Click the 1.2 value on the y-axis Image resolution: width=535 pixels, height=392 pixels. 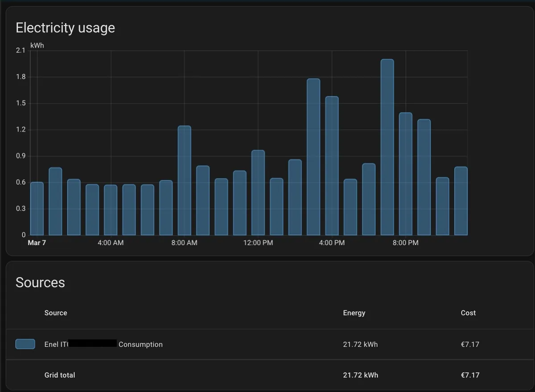pos(21,130)
